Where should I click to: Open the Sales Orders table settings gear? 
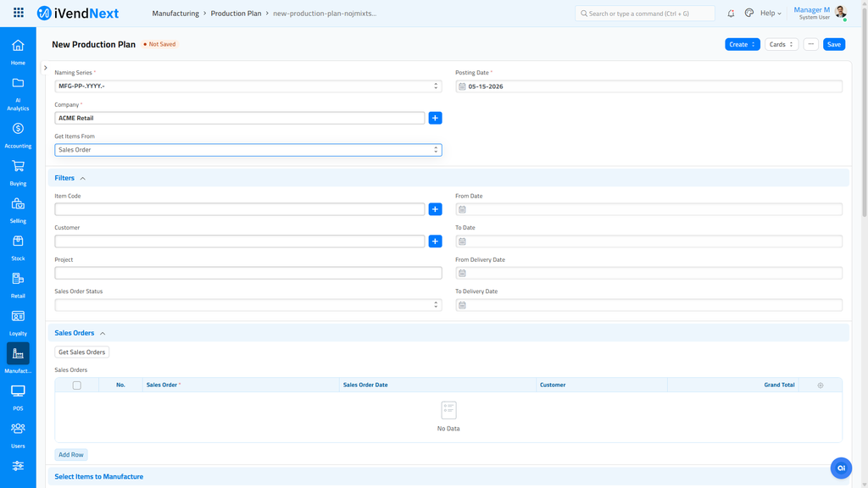[x=821, y=385]
